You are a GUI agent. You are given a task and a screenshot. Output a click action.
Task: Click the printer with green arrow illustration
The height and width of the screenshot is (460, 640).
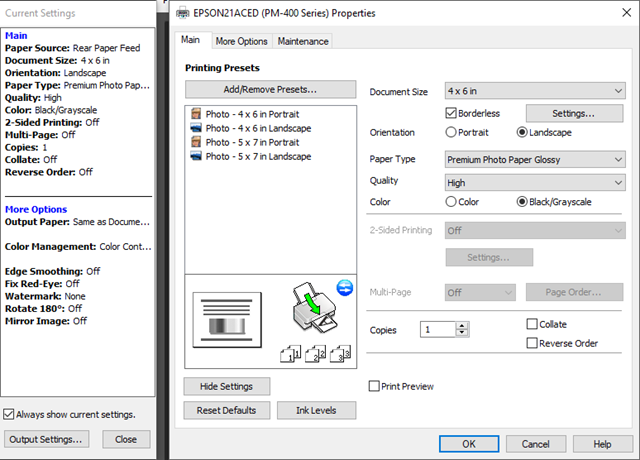(314, 308)
